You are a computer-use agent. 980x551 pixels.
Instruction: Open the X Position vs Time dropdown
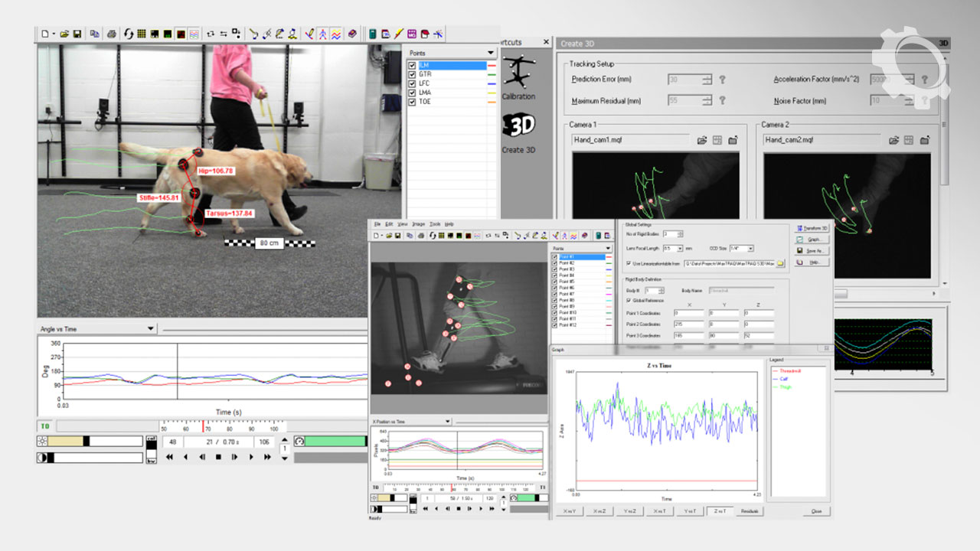(x=448, y=422)
